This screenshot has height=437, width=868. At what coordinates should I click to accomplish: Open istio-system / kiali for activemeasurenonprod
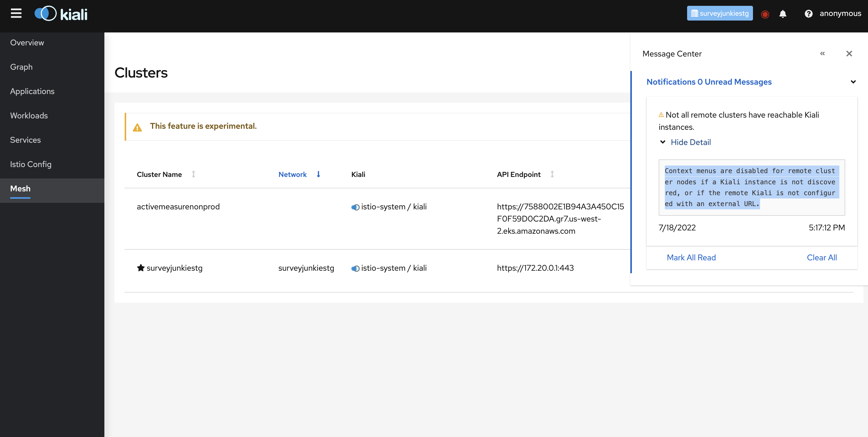click(393, 207)
